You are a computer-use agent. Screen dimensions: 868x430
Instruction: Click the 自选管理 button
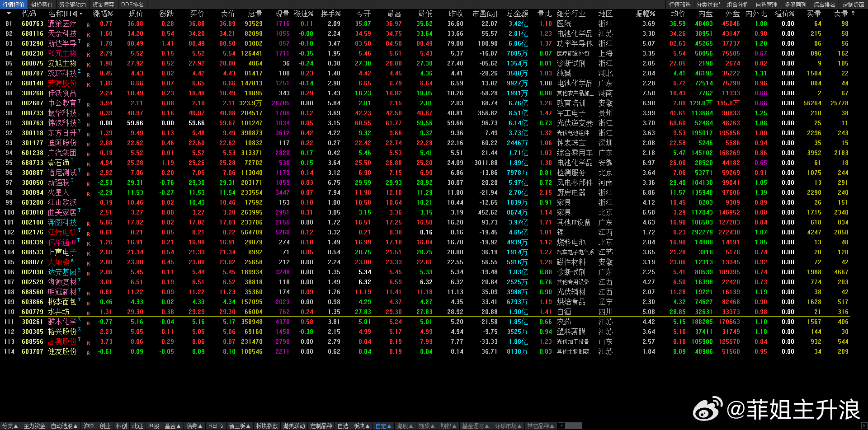point(767,5)
